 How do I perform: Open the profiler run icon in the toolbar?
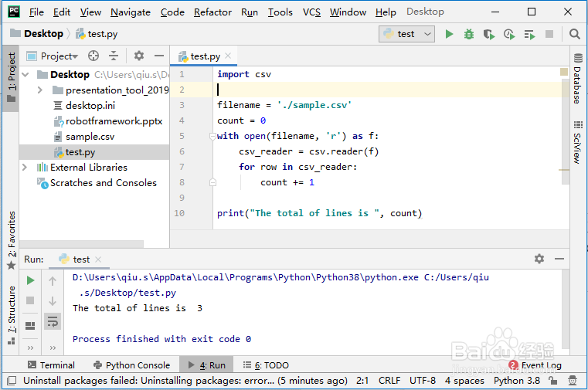(509, 35)
